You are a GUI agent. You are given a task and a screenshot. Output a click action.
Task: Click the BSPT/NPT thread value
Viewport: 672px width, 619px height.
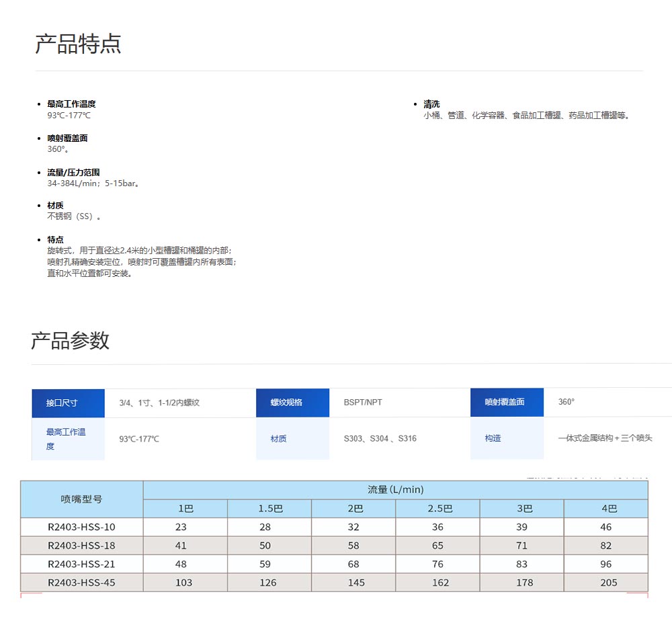(x=363, y=403)
